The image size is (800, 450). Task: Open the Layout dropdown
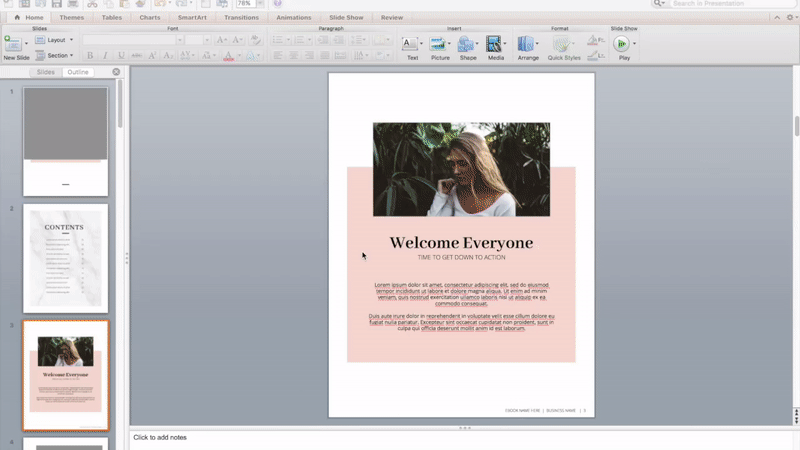[55, 40]
